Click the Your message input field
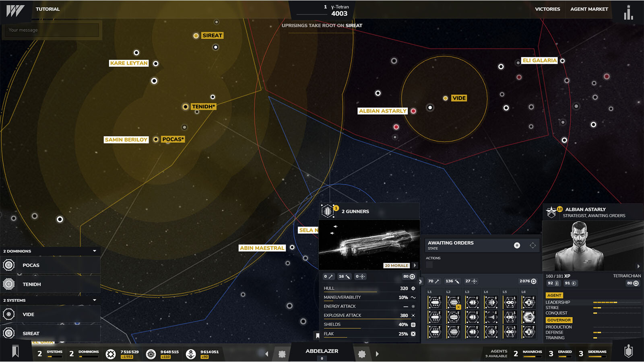Image resolution: width=644 pixels, height=362 pixels. click(x=52, y=30)
